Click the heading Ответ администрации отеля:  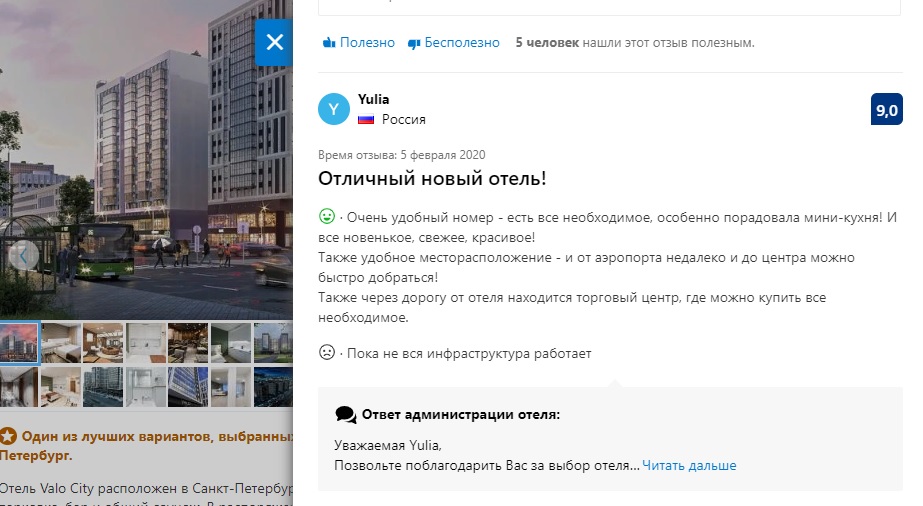tap(461, 415)
